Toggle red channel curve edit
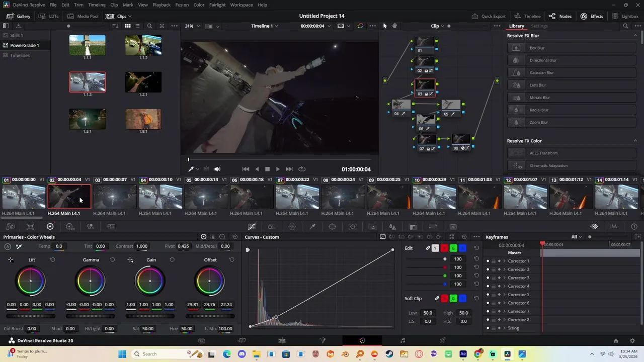 click(444, 248)
